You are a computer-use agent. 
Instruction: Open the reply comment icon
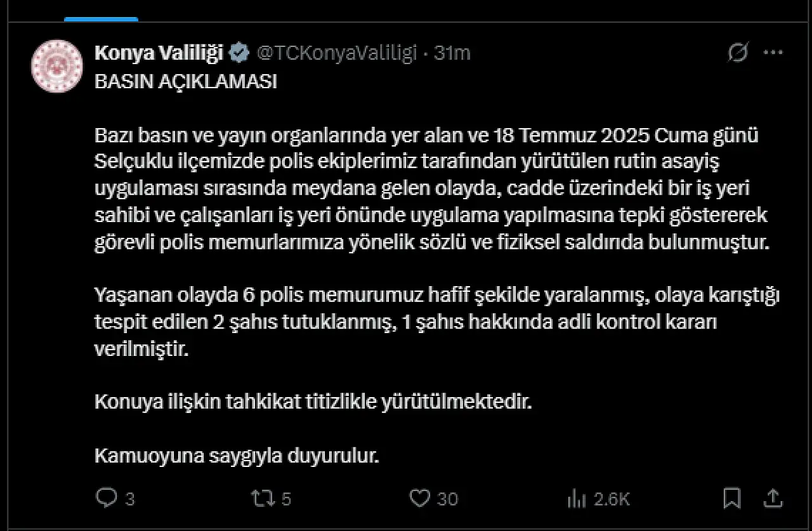pyautogui.click(x=106, y=497)
